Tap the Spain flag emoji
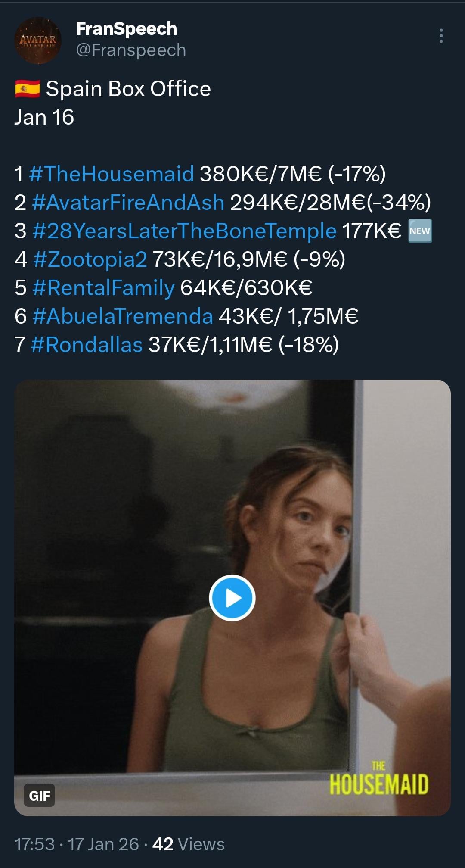This screenshot has height=868, width=465. [x=28, y=89]
